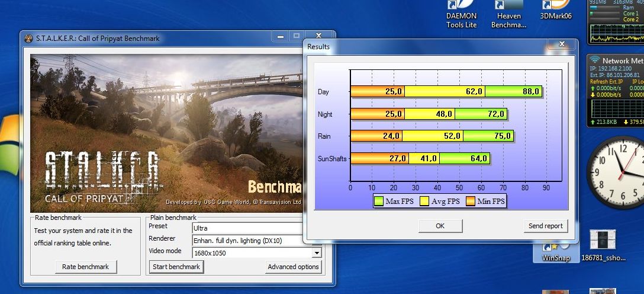
Task: Click the Day min FPS value 25,0
Action: tap(394, 92)
